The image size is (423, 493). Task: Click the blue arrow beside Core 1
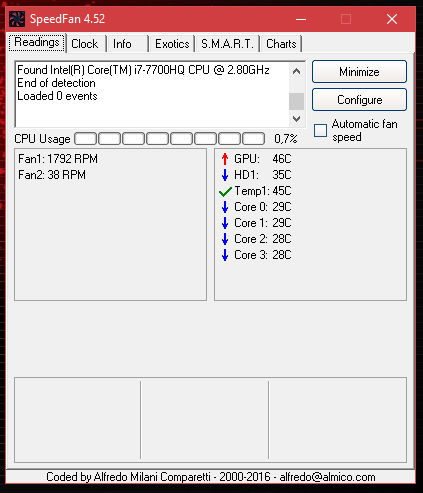[x=225, y=223]
